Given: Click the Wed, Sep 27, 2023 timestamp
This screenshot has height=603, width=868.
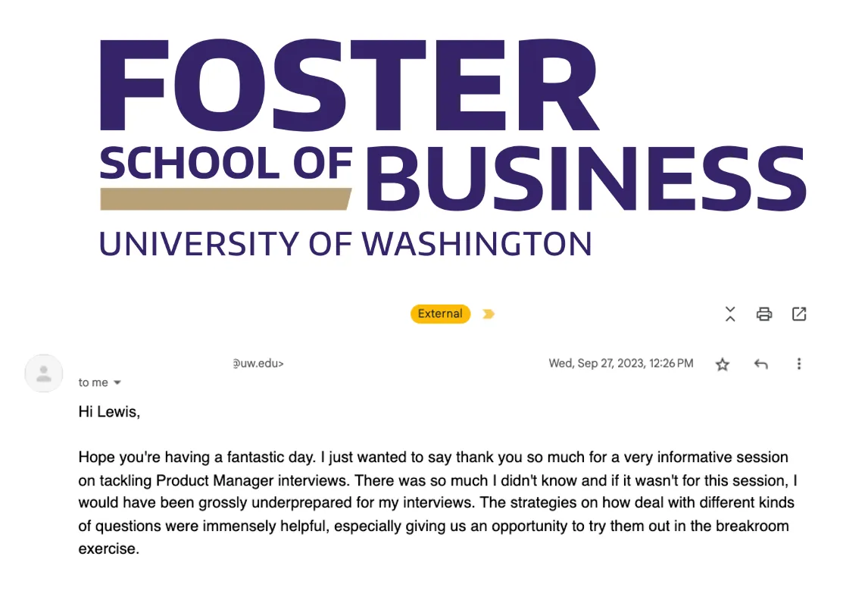Looking at the screenshot, I should click(x=620, y=364).
